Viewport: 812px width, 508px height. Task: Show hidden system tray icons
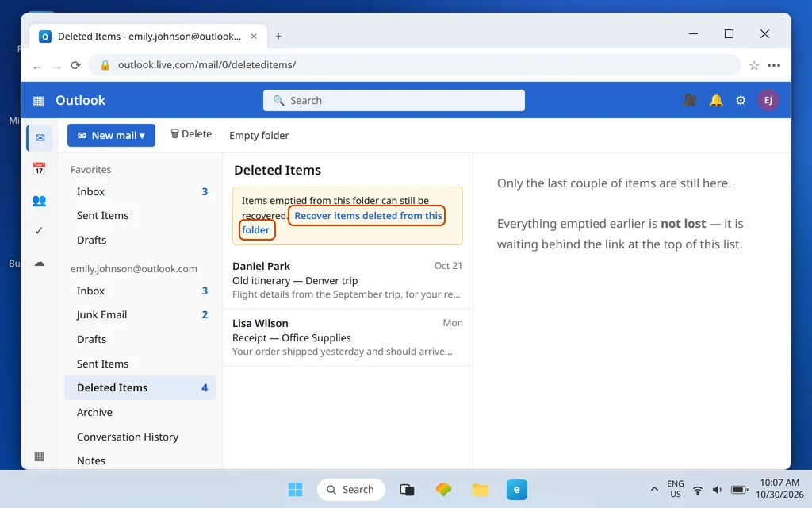pyautogui.click(x=654, y=489)
